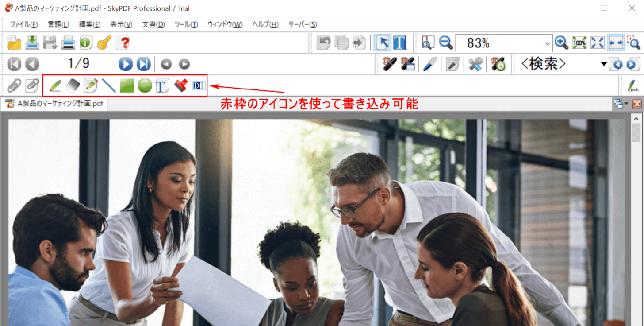The width and height of the screenshot is (644, 326).
Task: Set zoom to 100% actual size
Action: [x=579, y=43]
